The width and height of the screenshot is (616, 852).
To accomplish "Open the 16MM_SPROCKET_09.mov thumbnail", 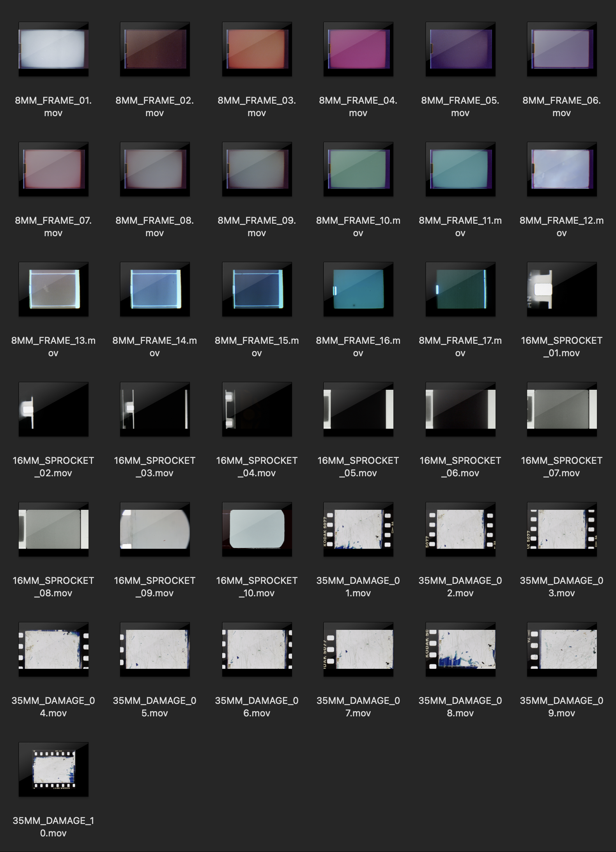I will pos(155,529).
